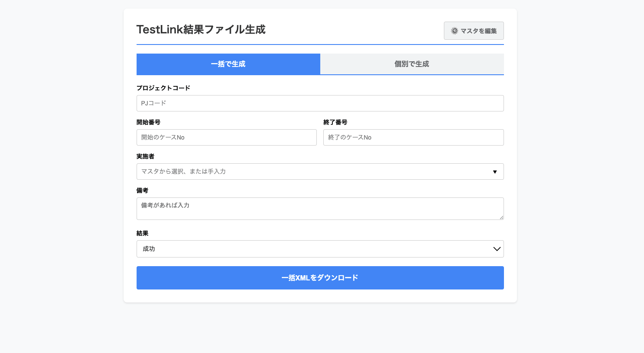The width and height of the screenshot is (644, 353).
Task: Click the gear icon in マスタを編集
Action: click(454, 31)
